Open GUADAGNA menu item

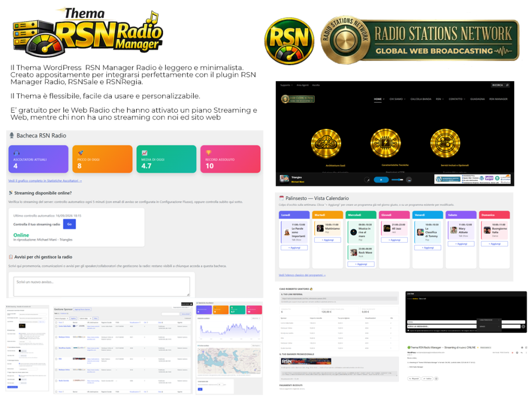(x=477, y=99)
